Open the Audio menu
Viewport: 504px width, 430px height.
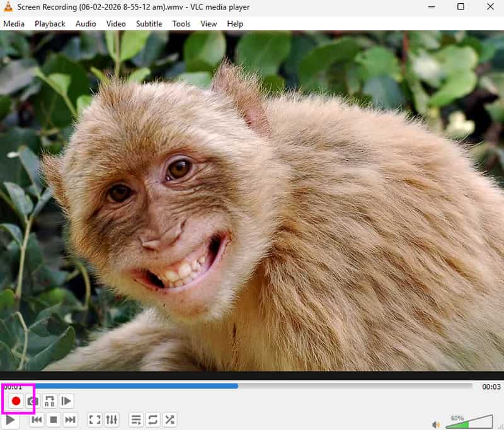pyautogui.click(x=86, y=24)
